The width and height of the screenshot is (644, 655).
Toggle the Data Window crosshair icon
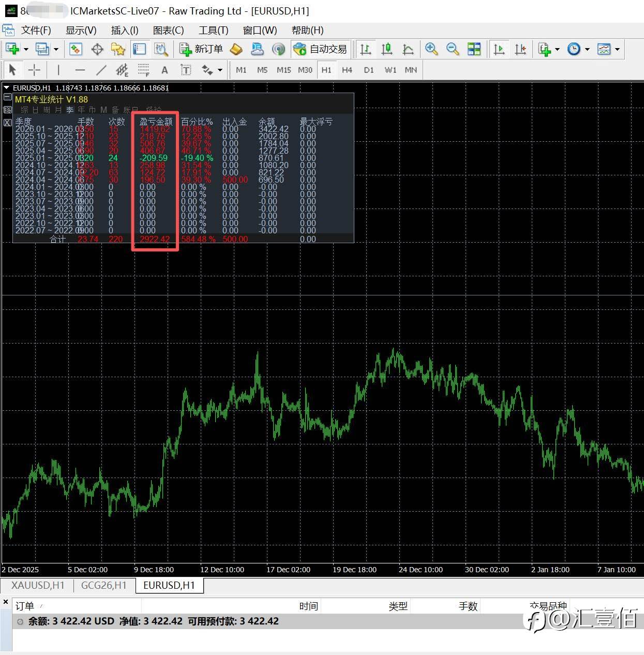[97, 49]
